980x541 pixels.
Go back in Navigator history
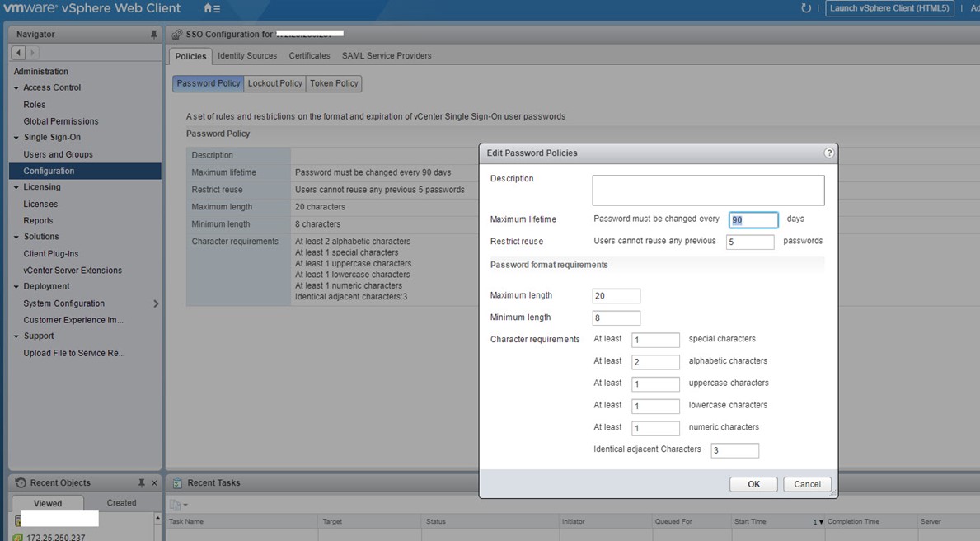click(x=18, y=53)
